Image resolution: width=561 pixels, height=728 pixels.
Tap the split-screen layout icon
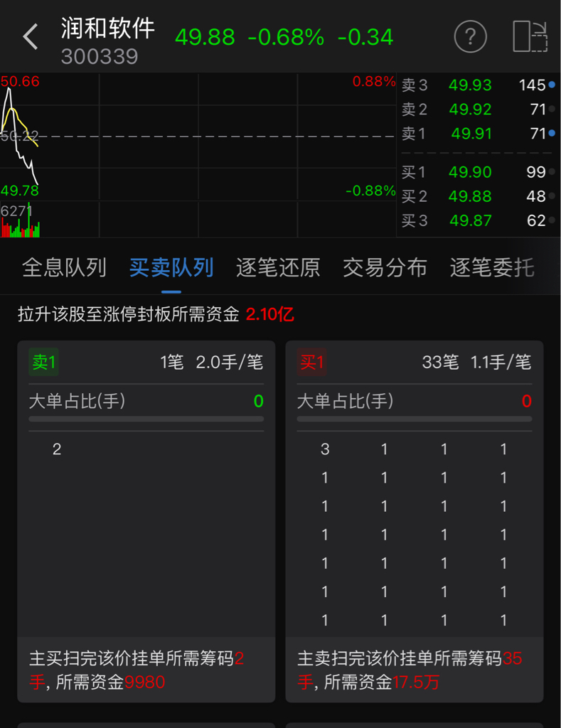pos(530,36)
